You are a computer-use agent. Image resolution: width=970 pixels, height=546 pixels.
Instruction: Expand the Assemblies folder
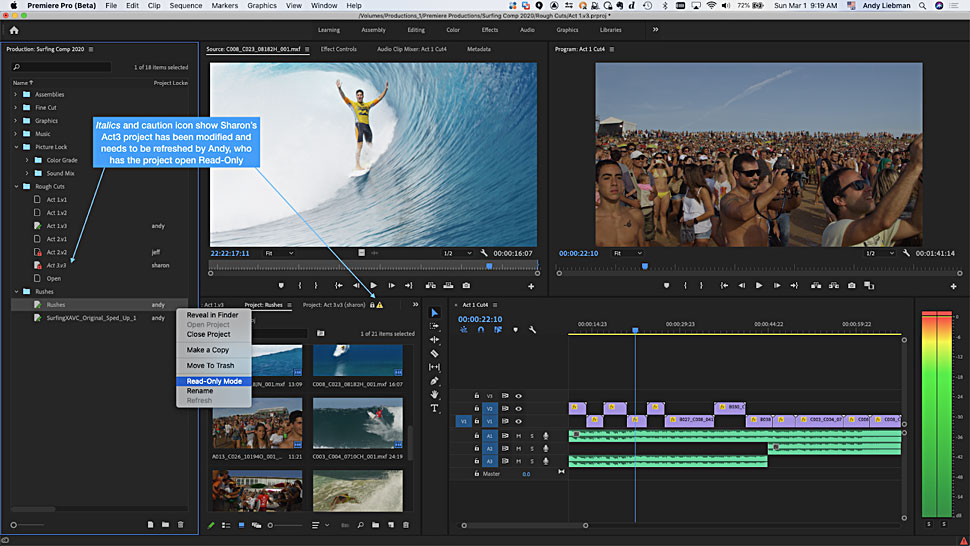point(15,94)
